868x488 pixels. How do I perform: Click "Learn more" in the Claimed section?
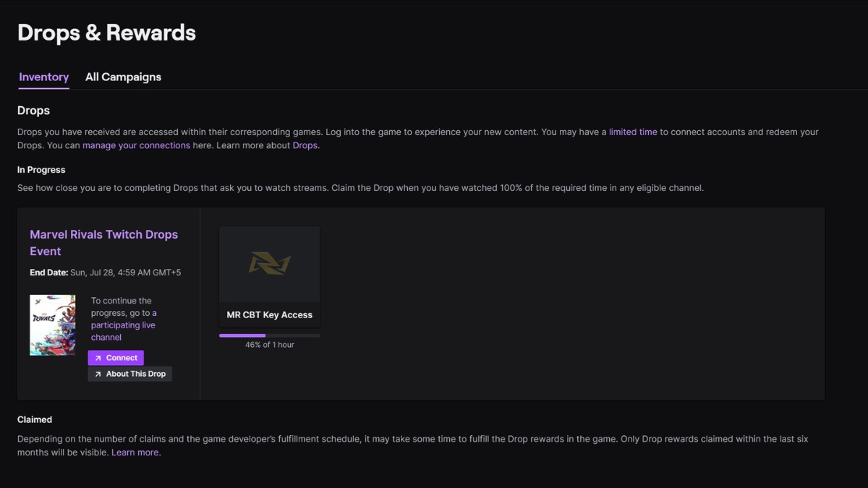(135, 452)
